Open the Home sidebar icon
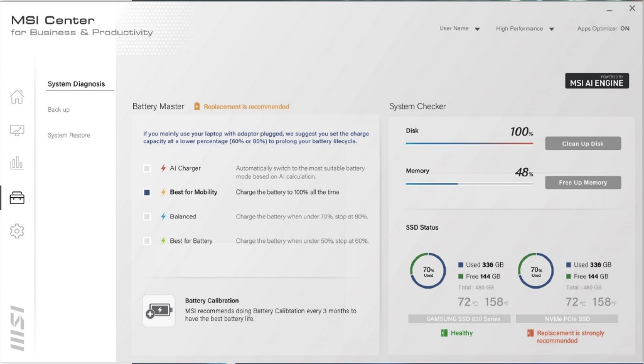644x364 pixels. pos(17,97)
